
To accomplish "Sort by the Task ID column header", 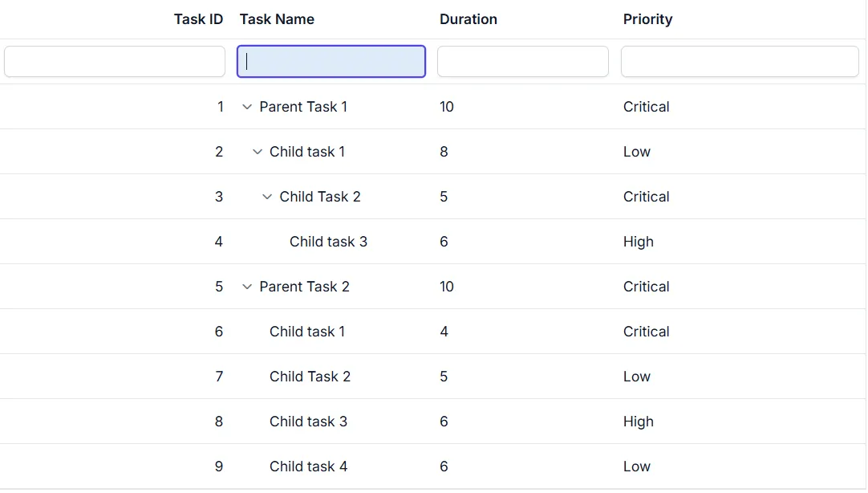I will pos(198,19).
